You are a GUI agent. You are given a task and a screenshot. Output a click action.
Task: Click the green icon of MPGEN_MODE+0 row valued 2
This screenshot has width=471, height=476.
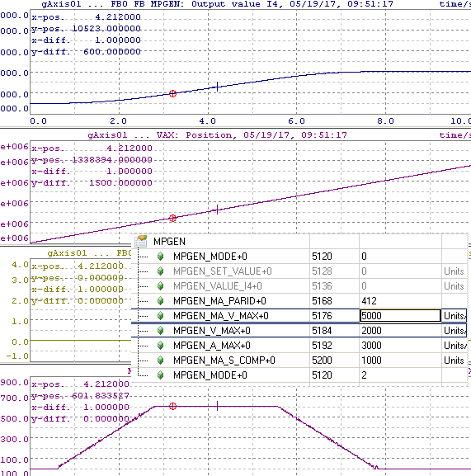[161, 375]
